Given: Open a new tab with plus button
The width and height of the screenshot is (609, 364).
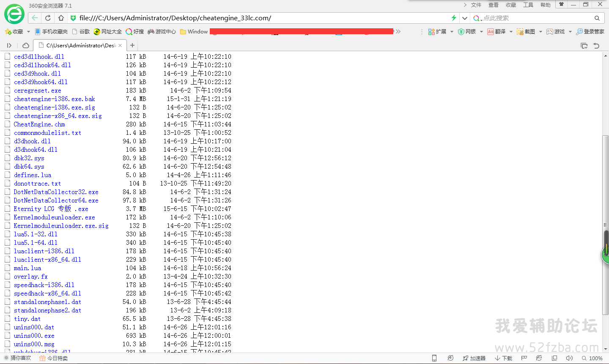Looking at the screenshot, I should pyautogui.click(x=132, y=45).
